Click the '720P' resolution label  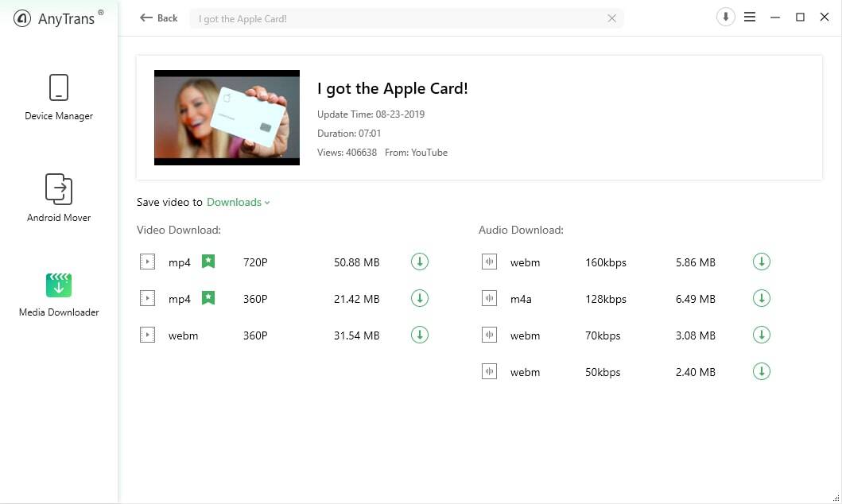[x=255, y=262]
